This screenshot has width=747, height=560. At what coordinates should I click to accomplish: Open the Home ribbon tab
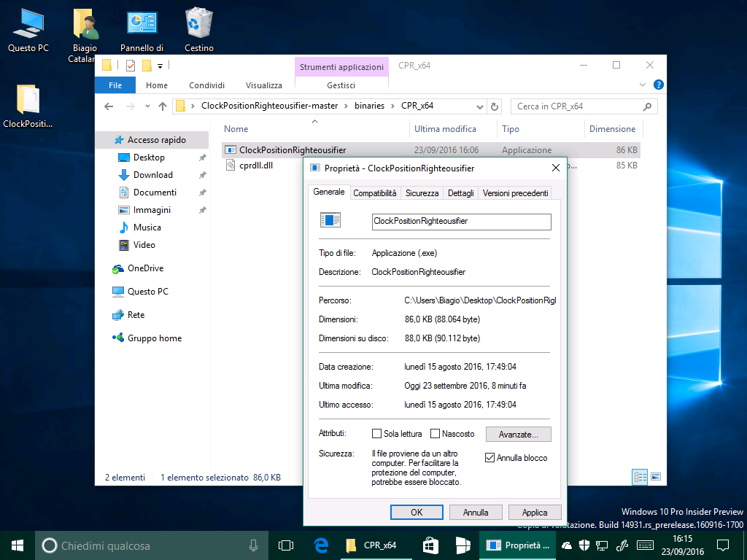point(157,85)
